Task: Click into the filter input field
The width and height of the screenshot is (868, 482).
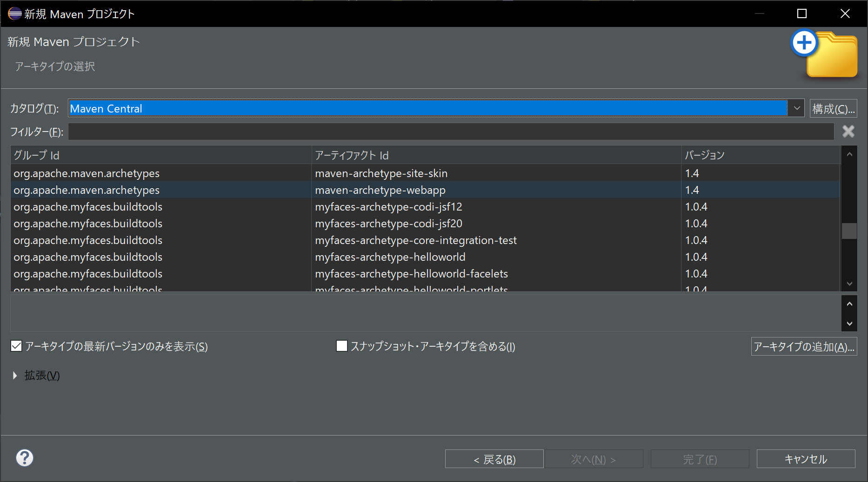Action: pos(451,132)
